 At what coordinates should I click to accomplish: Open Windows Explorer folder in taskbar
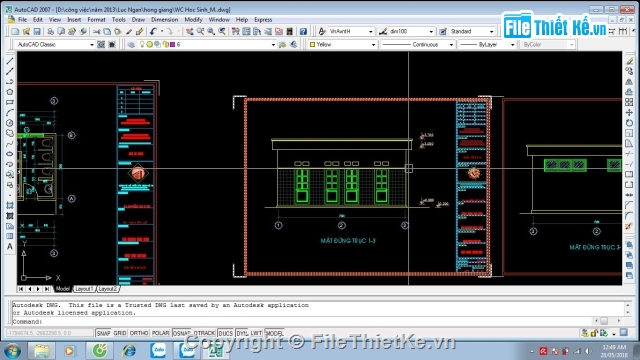click(x=41, y=351)
